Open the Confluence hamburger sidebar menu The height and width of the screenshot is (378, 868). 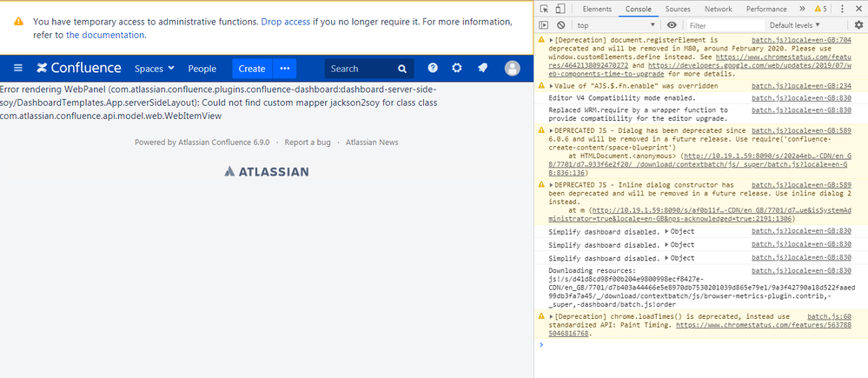tap(18, 68)
